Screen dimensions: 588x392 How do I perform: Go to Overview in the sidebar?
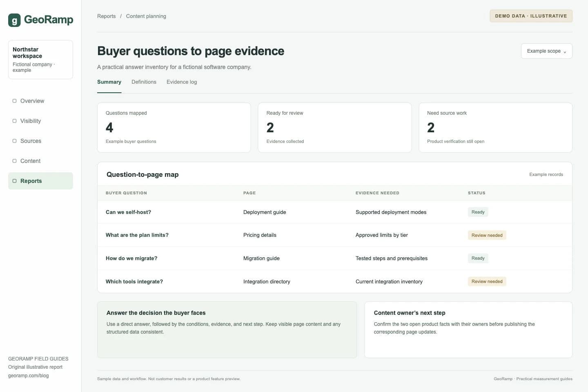pos(40,101)
